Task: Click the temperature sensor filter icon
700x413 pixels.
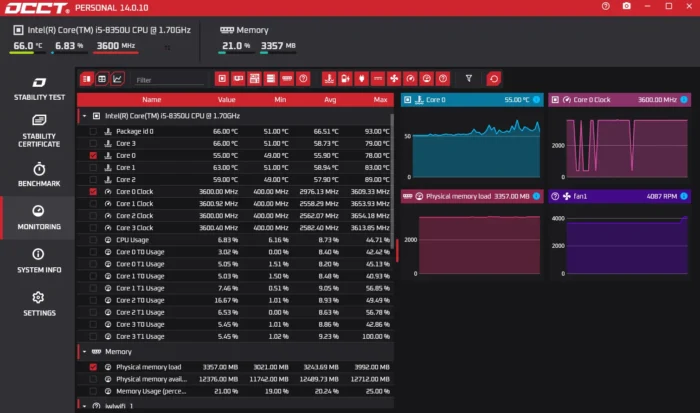Action: point(329,79)
